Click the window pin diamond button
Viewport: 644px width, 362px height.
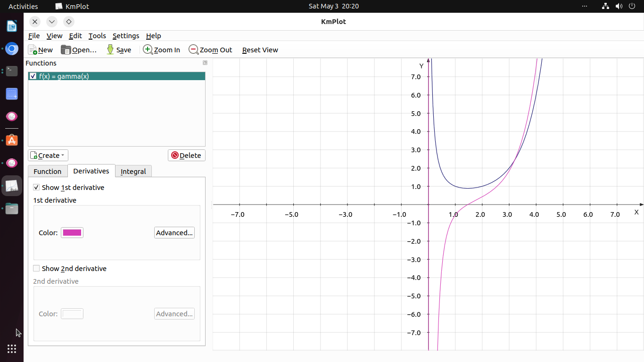[69, 22]
